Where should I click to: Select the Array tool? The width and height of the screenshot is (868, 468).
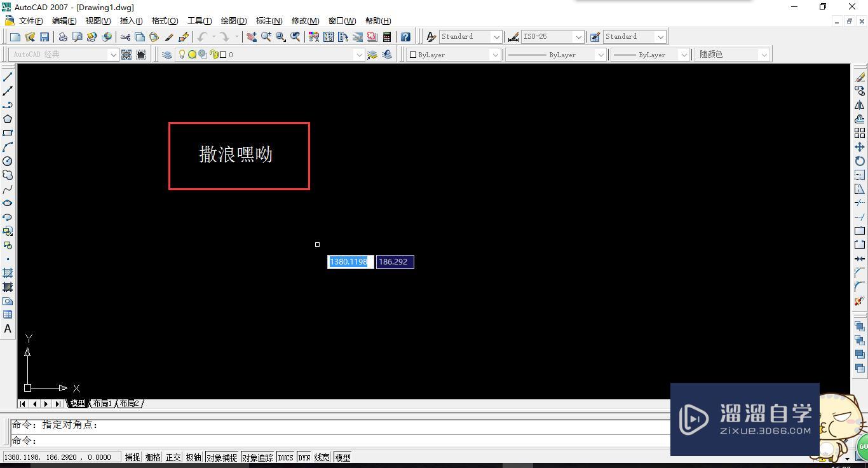coord(860,133)
